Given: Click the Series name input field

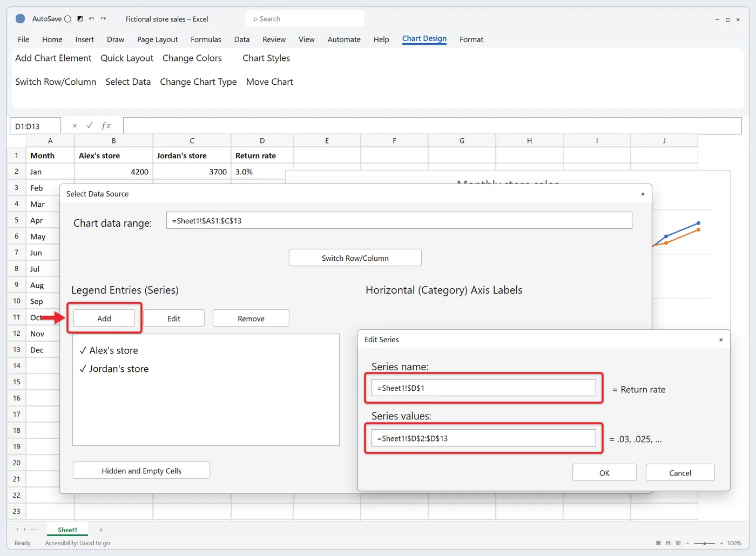Looking at the screenshot, I should [x=484, y=388].
